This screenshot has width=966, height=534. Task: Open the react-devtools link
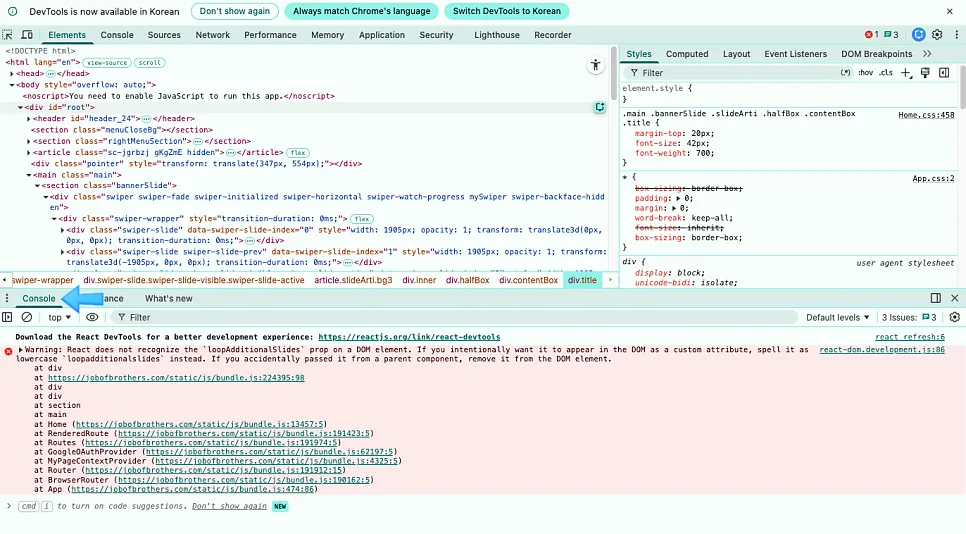[x=409, y=337]
